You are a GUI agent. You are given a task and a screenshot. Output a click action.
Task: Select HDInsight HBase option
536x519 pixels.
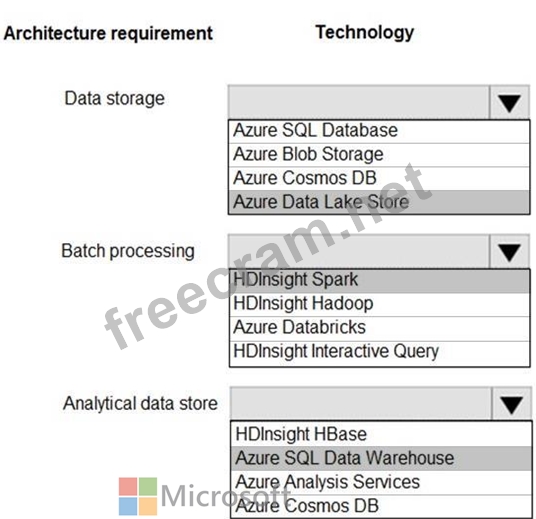[x=381, y=434]
